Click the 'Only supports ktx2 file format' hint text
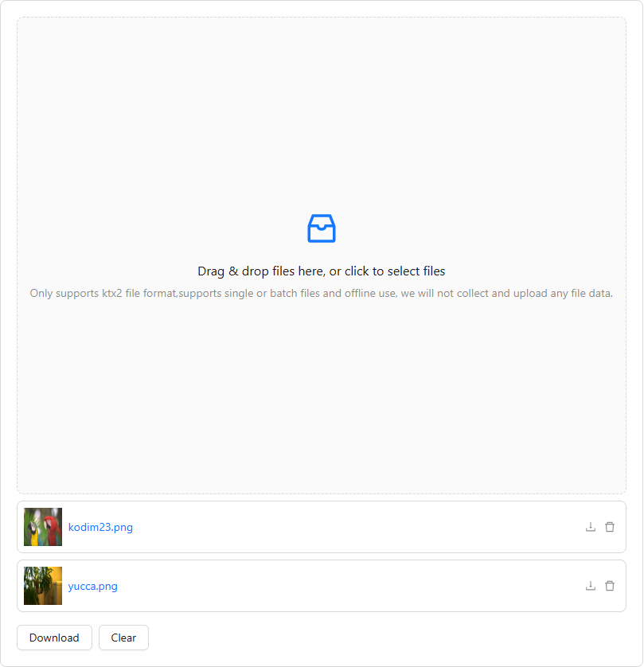644x667 pixels. [x=321, y=293]
